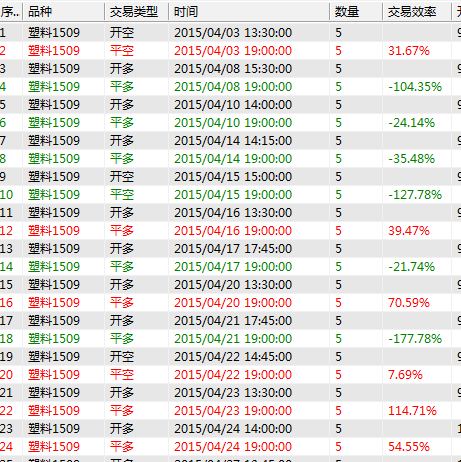Viewport: 461px width, 462px height.
Task: Sort by the 数量 column header
Action: (x=356, y=12)
